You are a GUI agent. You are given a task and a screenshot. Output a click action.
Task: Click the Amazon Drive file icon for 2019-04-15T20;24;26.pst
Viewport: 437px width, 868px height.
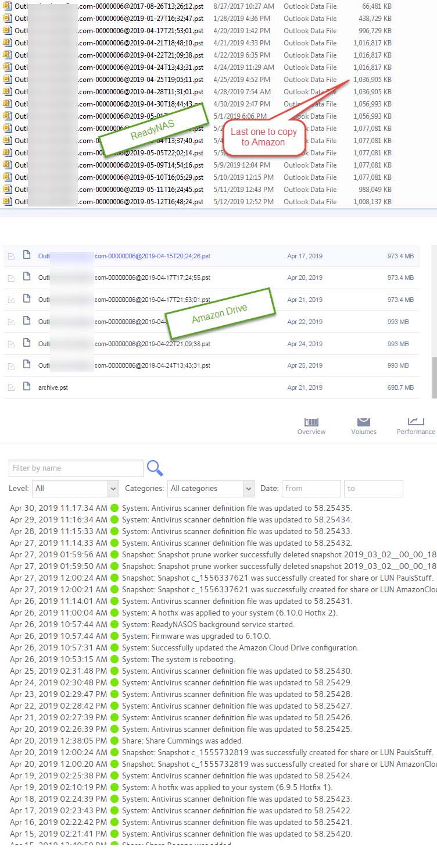coord(27,255)
